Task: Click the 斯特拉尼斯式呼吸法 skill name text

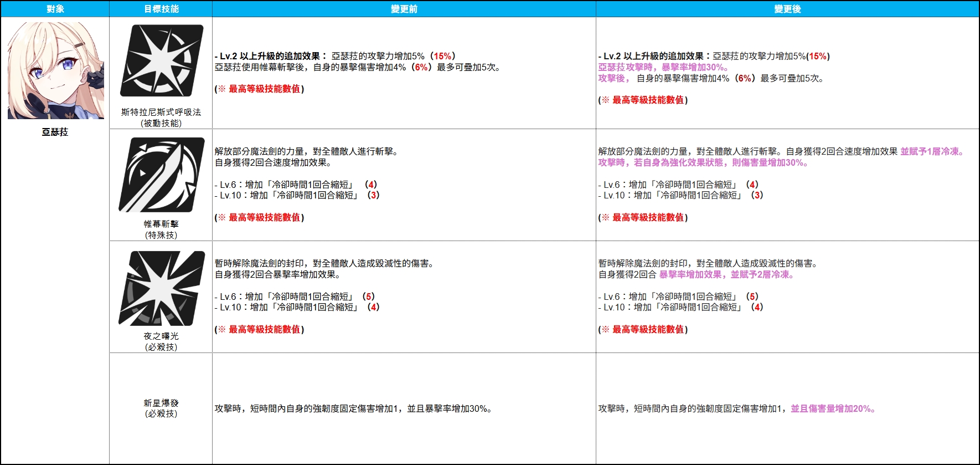Action: (x=161, y=112)
